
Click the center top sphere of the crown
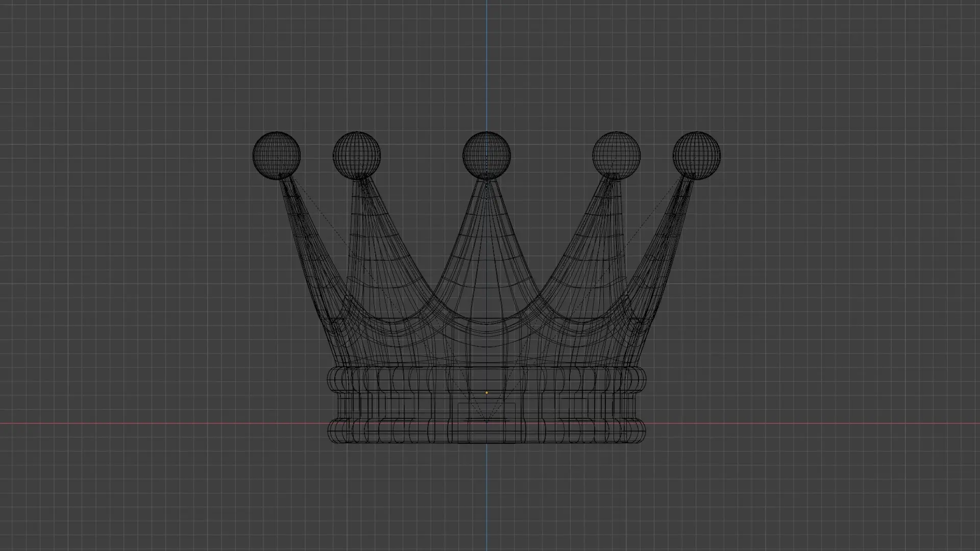coord(486,155)
